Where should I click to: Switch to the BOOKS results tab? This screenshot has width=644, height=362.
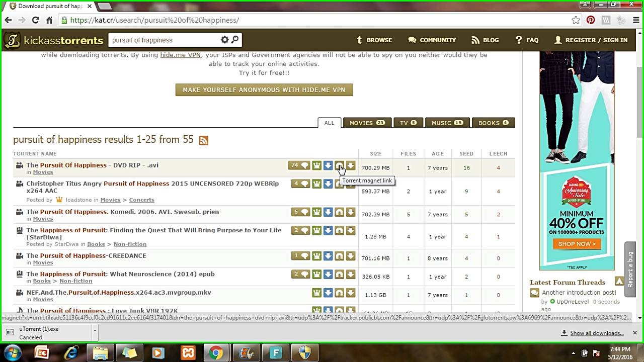tap(494, 123)
